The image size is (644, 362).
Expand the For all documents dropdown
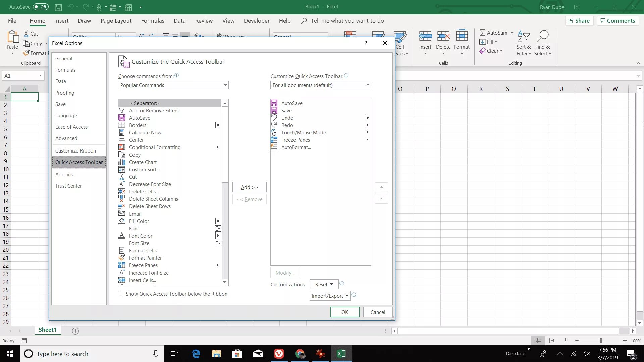click(x=321, y=85)
